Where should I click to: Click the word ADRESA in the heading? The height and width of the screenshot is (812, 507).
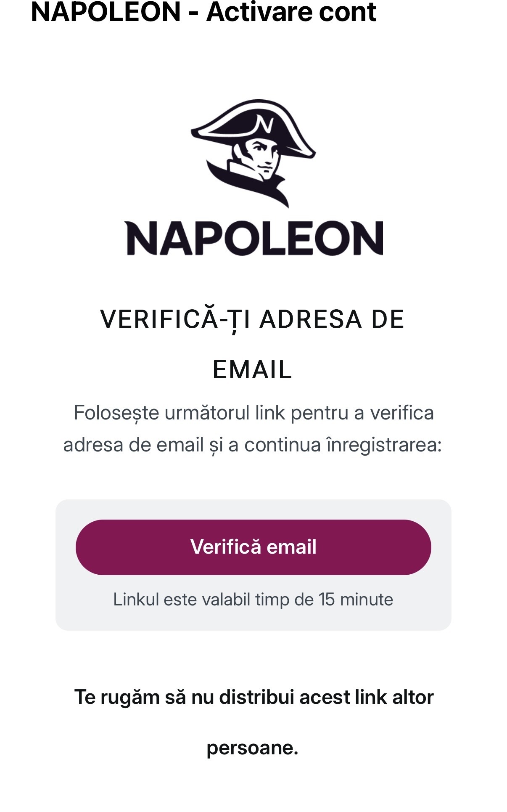(x=311, y=319)
